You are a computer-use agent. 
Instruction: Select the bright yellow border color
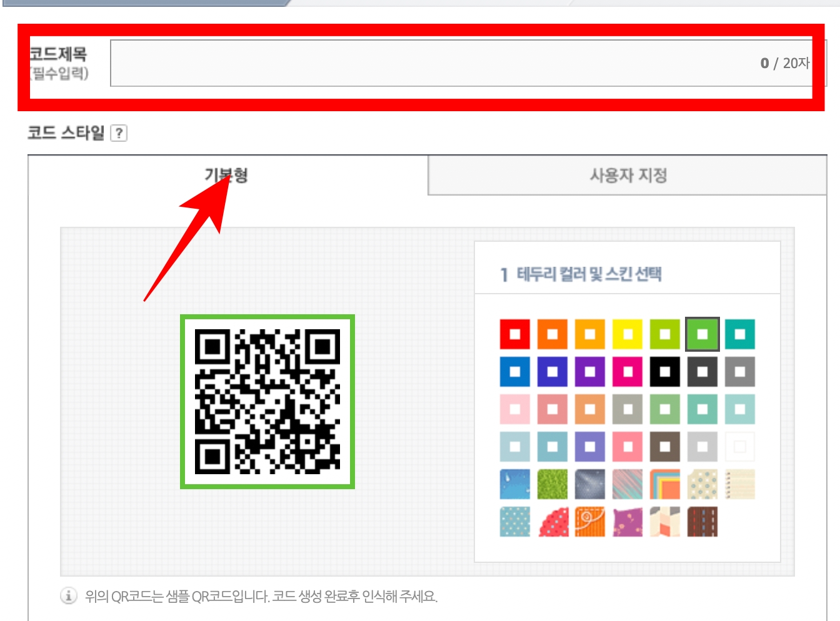coord(627,334)
